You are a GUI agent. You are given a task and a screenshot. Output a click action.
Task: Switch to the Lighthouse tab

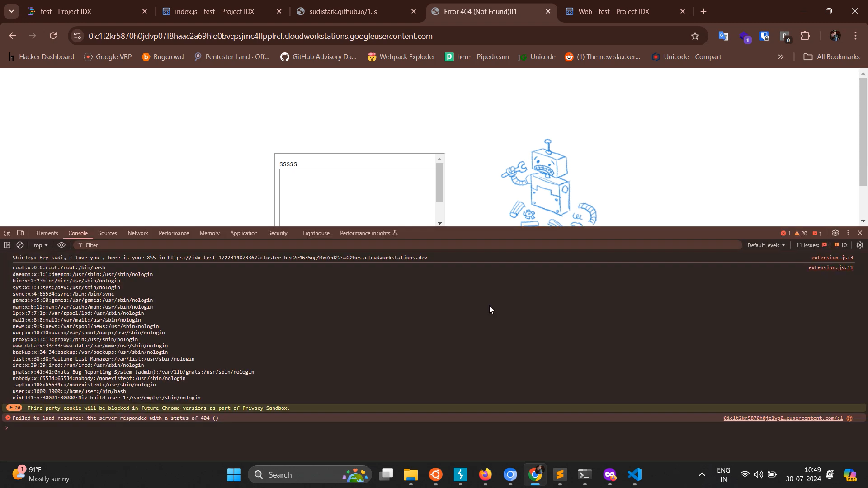click(316, 233)
